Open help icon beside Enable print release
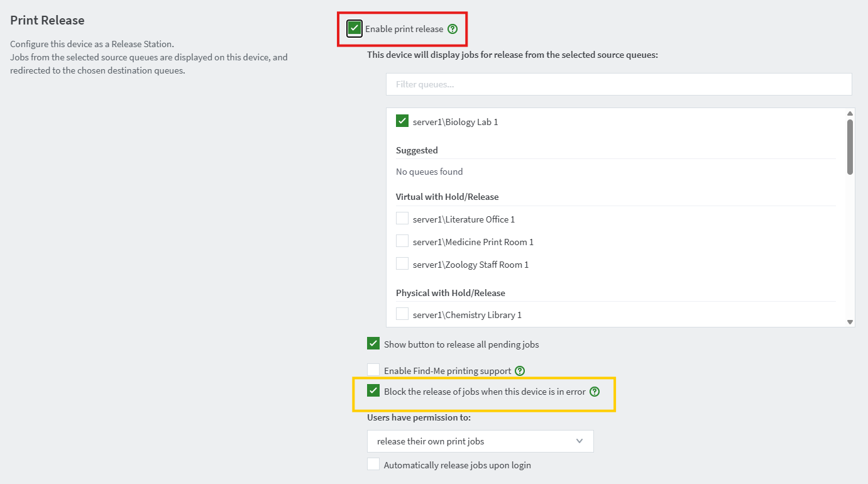This screenshot has height=484, width=868. pyautogui.click(x=453, y=29)
